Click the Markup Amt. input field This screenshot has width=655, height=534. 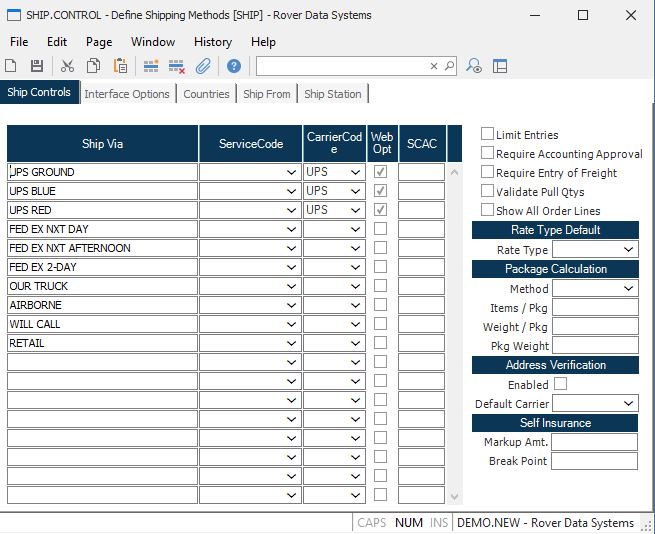(x=593, y=442)
